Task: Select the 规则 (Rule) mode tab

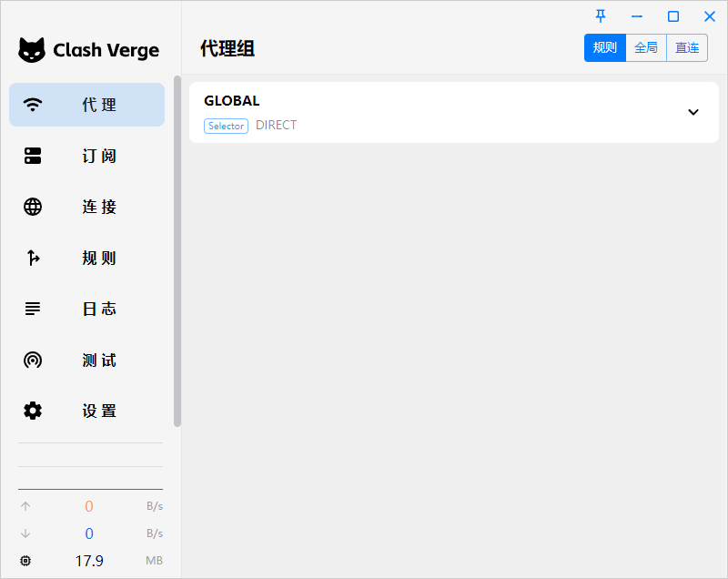Action: click(x=604, y=47)
